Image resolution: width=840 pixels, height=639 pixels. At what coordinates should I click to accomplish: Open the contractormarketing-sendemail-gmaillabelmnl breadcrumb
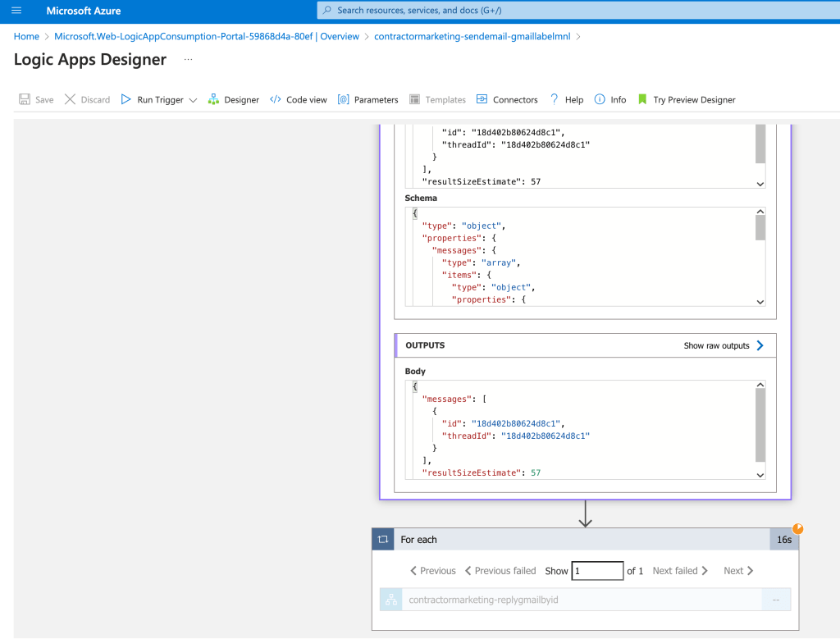(472, 36)
